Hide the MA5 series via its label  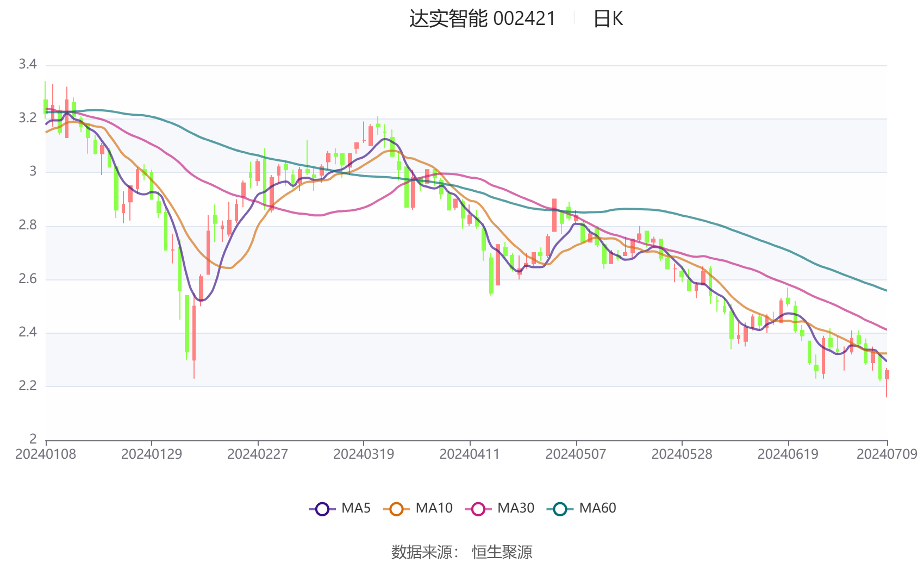point(356,508)
